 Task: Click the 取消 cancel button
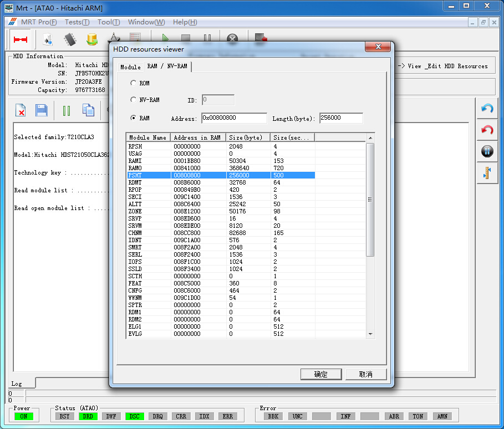[366, 374]
